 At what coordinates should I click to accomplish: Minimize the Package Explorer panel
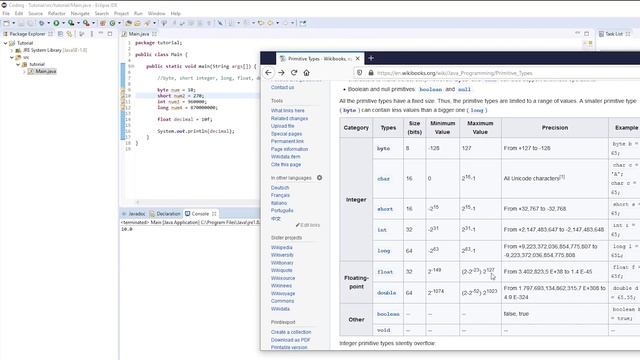tap(101, 34)
